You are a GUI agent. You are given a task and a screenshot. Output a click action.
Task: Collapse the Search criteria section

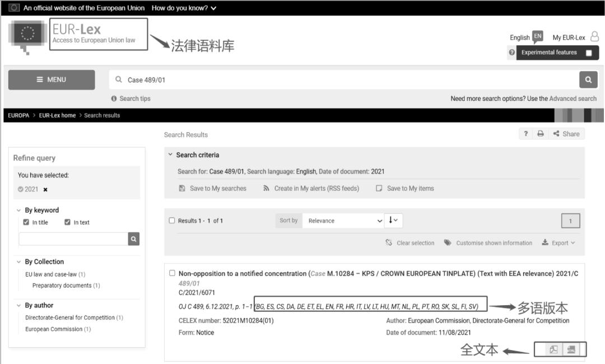tap(171, 155)
